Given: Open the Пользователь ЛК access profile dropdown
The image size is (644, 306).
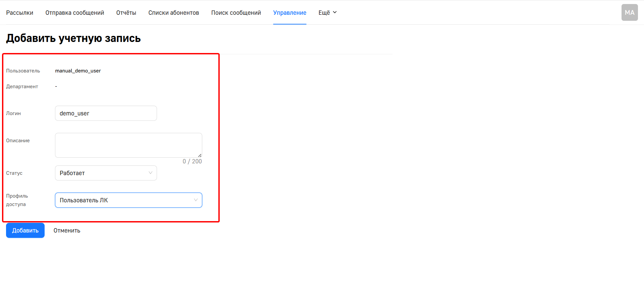Looking at the screenshot, I should click(x=128, y=200).
